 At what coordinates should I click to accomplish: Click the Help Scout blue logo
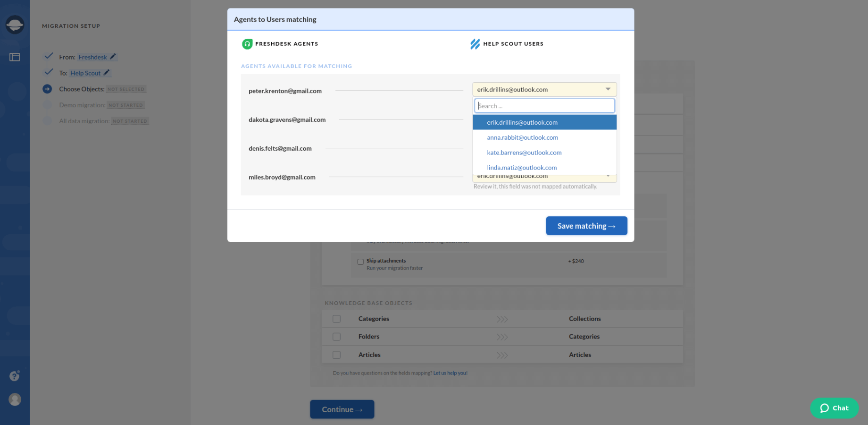(x=475, y=44)
